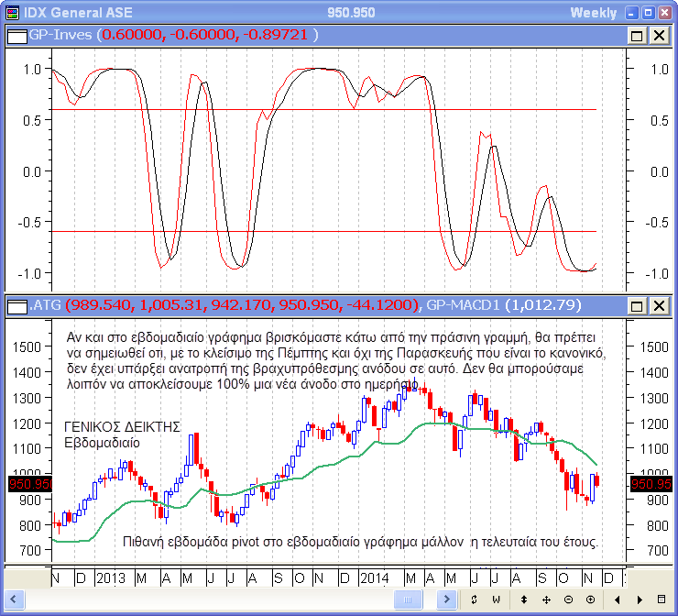The width and height of the screenshot is (678, 616).
Task: Select the four-way pan chart icon
Action: (546, 599)
